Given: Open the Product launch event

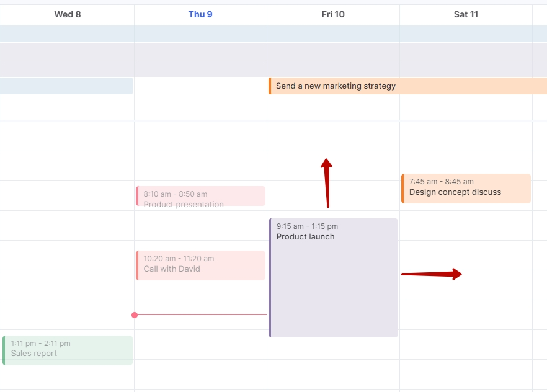Looking at the screenshot, I should click(x=334, y=279).
